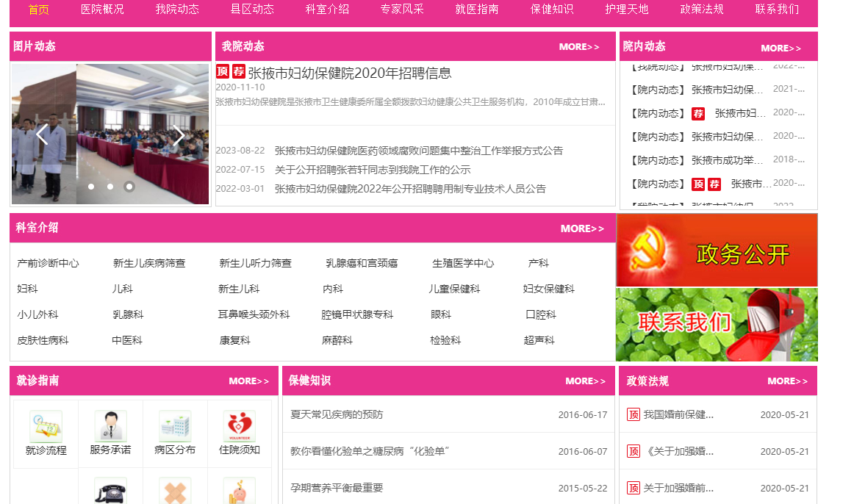Click MORE>> in the 我院动态 panel
Image resolution: width=854 pixels, height=504 pixels.
click(x=579, y=47)
